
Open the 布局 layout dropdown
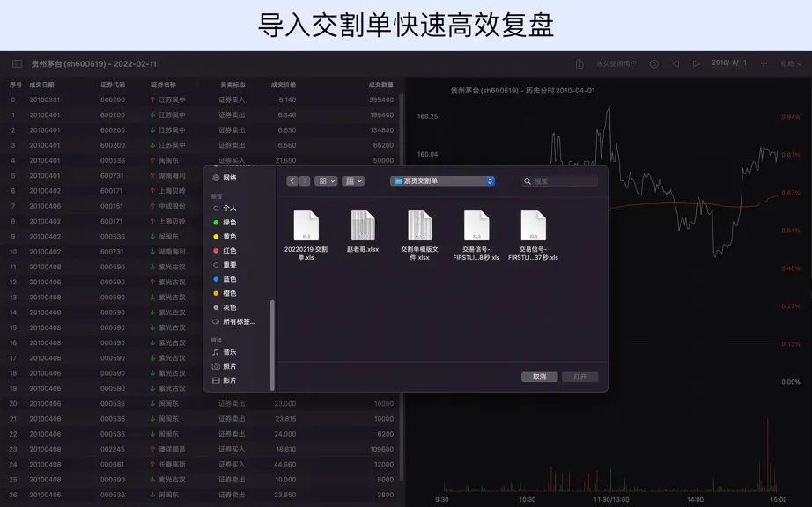click(x=791, y=63)
